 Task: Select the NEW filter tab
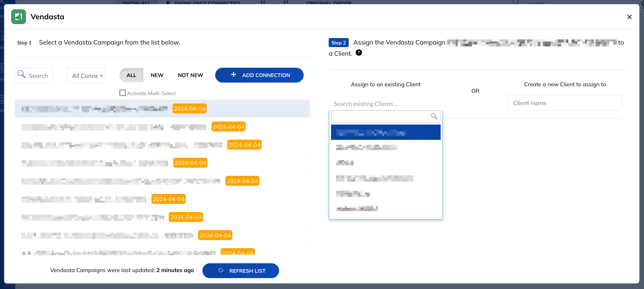coord(157,75)
